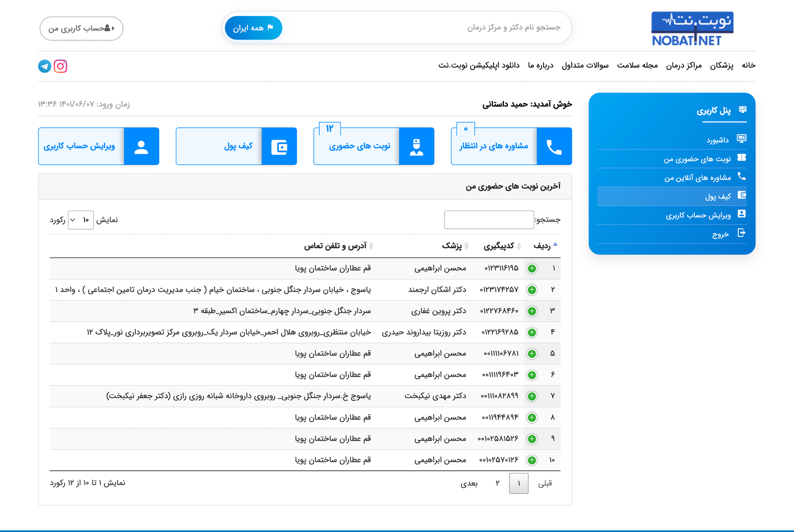The width and height of the screenshot is (794, 532).
Task: Open the records-per-page dropdown showing 10
Action: pos(81,220)
